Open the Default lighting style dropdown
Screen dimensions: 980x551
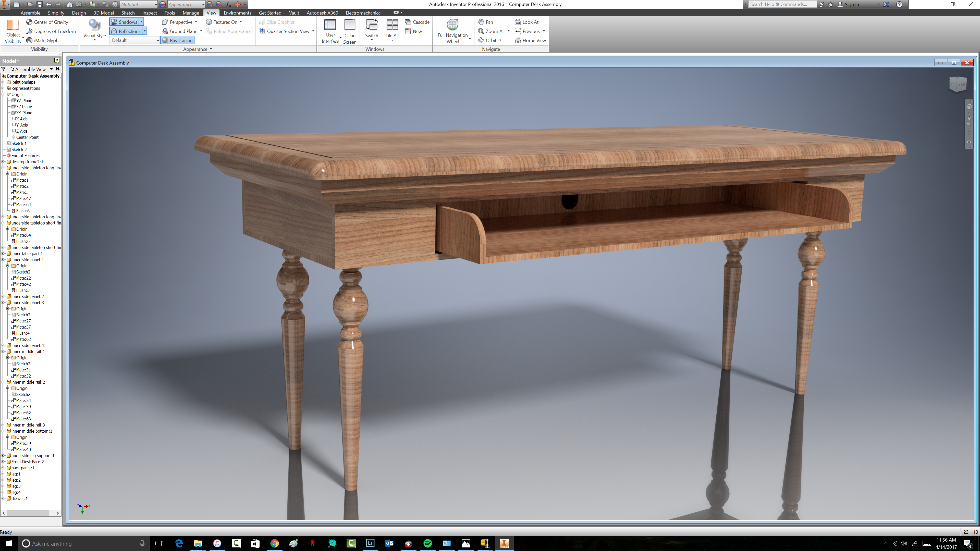click(157, 40)
